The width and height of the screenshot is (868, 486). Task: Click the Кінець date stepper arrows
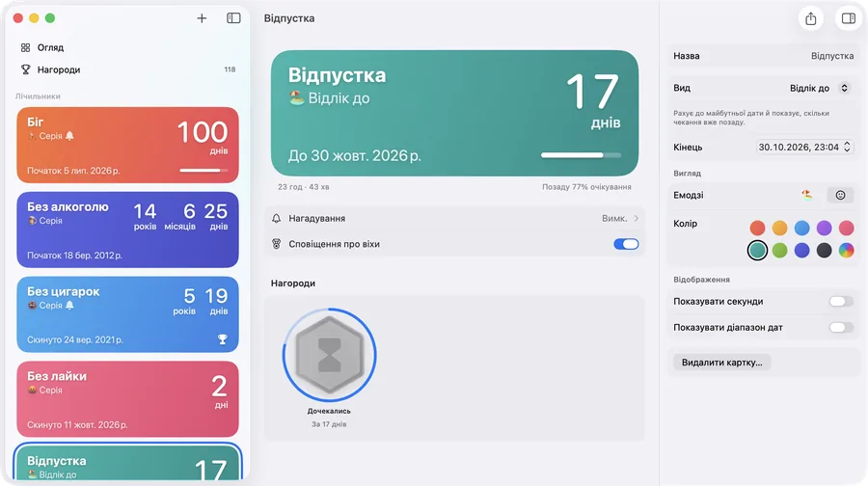[x=847, y=147]
